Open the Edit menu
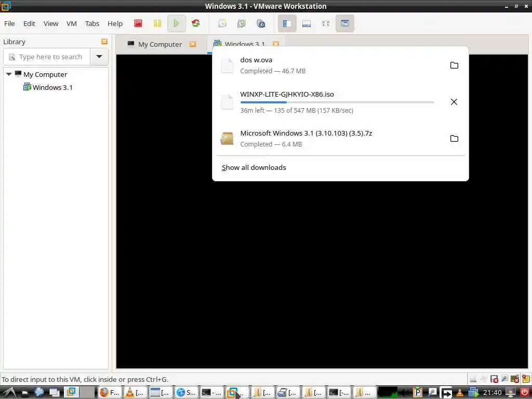 coord(29,23)
